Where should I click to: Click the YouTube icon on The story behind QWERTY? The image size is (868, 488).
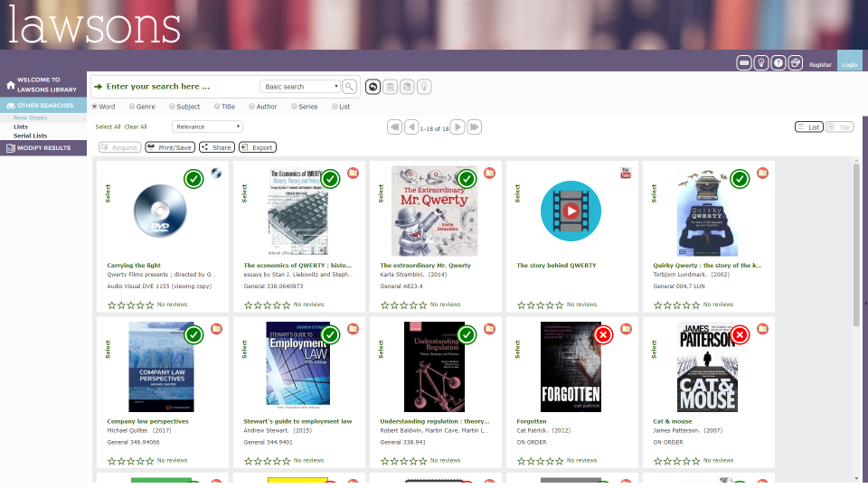coord(626,174)
